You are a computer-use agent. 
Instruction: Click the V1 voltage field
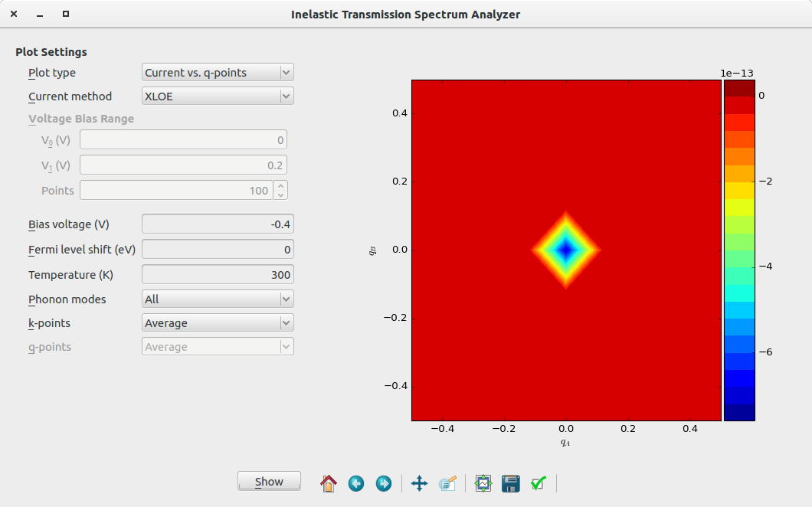183,165
